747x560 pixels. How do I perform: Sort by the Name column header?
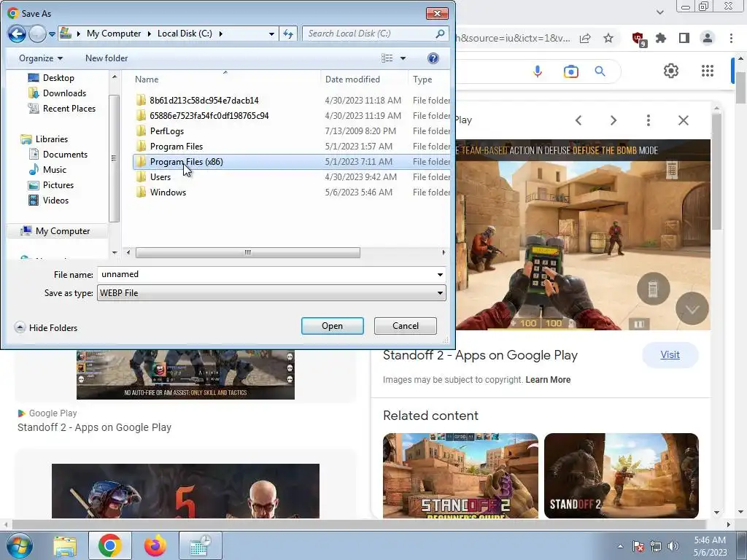147,79
